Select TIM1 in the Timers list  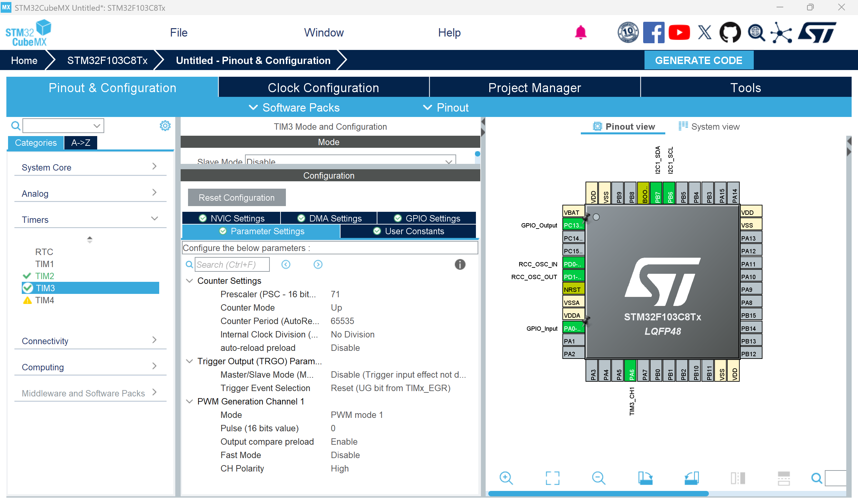pos(44,264)
